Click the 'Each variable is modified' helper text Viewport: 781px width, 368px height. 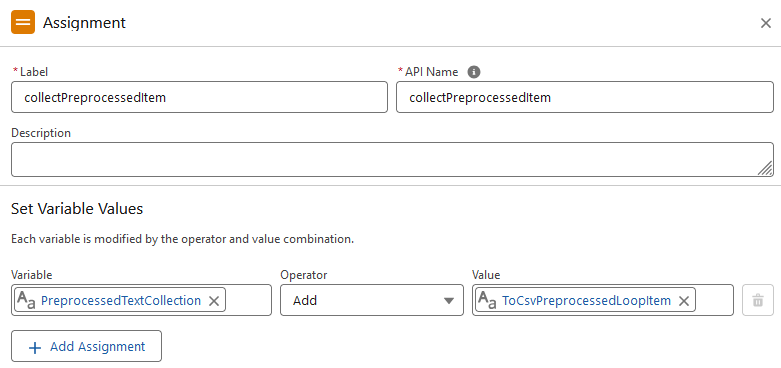coord(182,239)
